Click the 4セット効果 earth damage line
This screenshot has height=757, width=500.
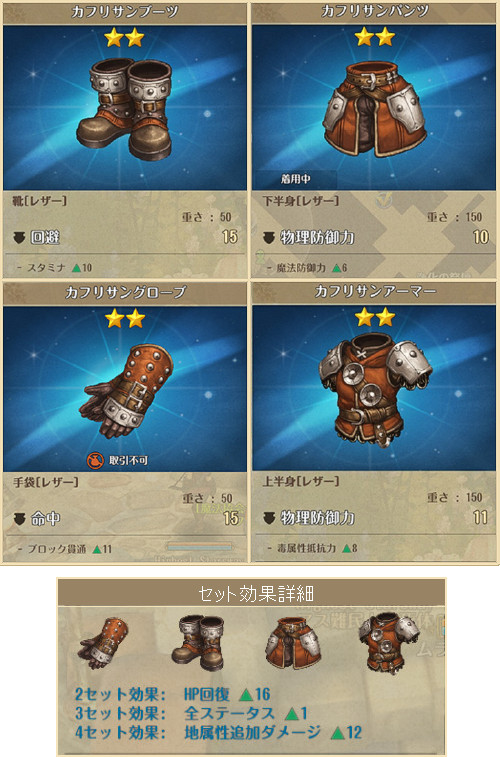pos(218,732)
